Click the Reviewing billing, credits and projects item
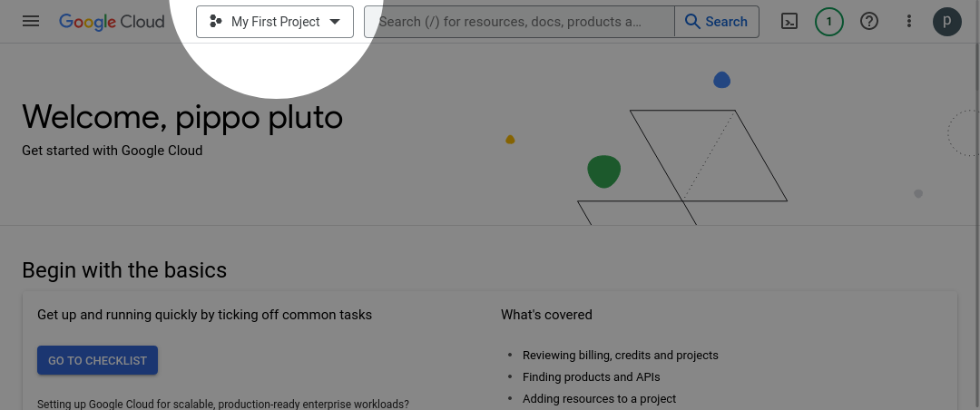Viewport: 980px width, 410px height. [x=621, y=355]
